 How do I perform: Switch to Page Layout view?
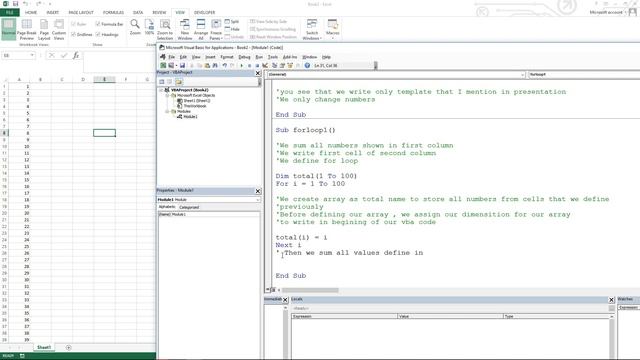tap(44, 29)
